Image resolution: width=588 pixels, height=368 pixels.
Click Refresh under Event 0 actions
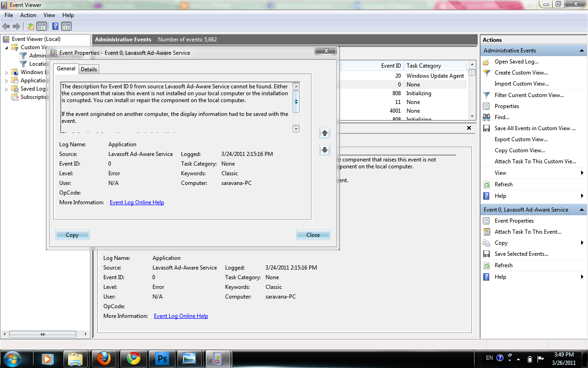pyautogui.click(x=503, y=265)
